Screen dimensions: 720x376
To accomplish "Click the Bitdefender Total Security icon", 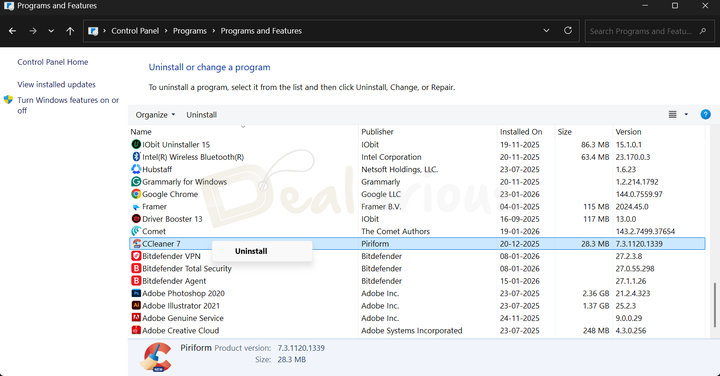I will [x=136, y=268].
